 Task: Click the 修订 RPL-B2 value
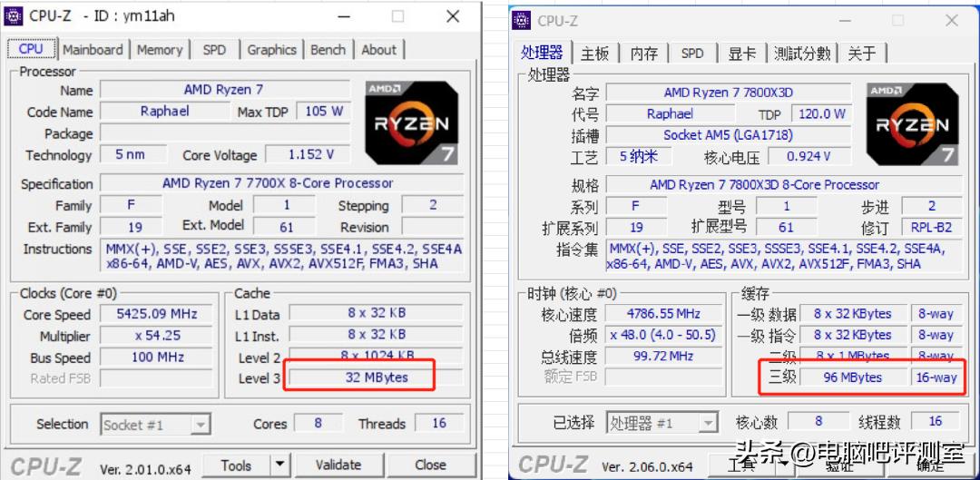931,227
